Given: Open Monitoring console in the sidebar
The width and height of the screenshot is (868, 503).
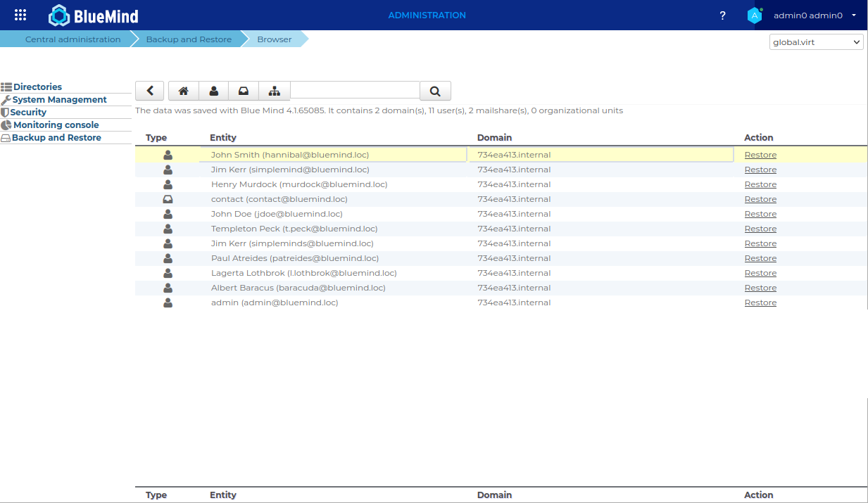Looking at the screenshot, I should 56,125.
